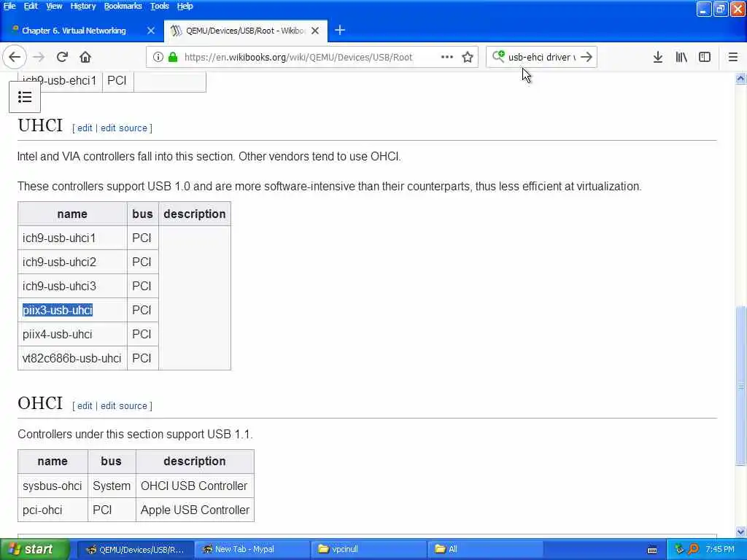This screenshot has width=747, height=560.
Task: Select the QEMU/Devices/USB/Root tab
Action: [244, 31]
